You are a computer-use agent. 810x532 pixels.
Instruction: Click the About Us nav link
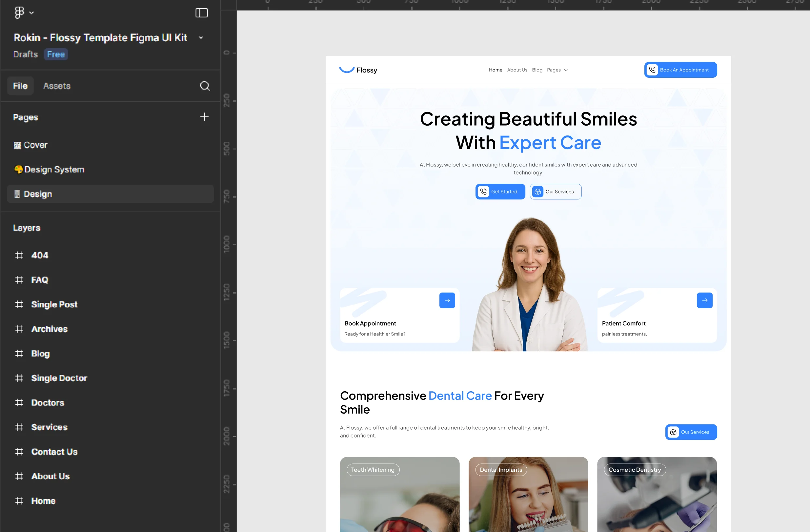point(516,70)
